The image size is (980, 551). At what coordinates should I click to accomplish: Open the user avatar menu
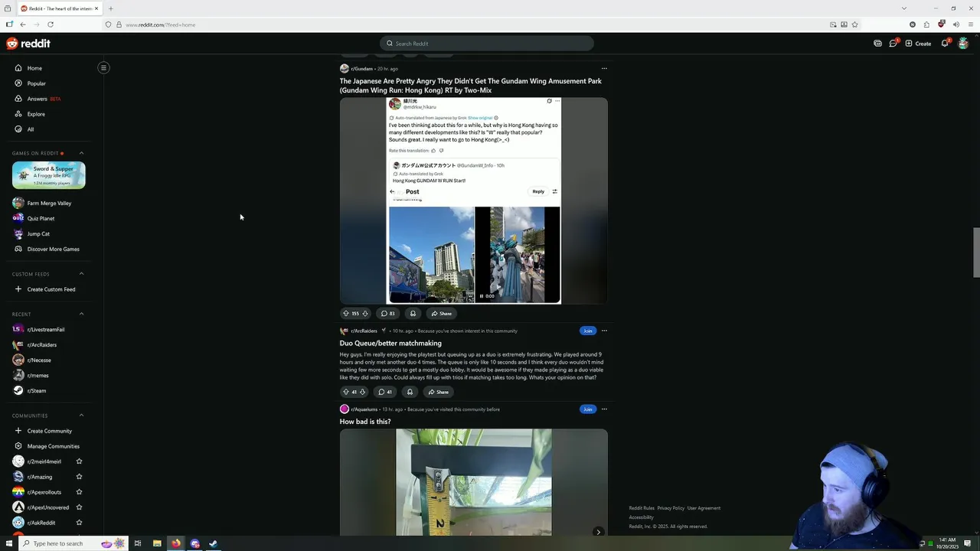tap(963, 44)
